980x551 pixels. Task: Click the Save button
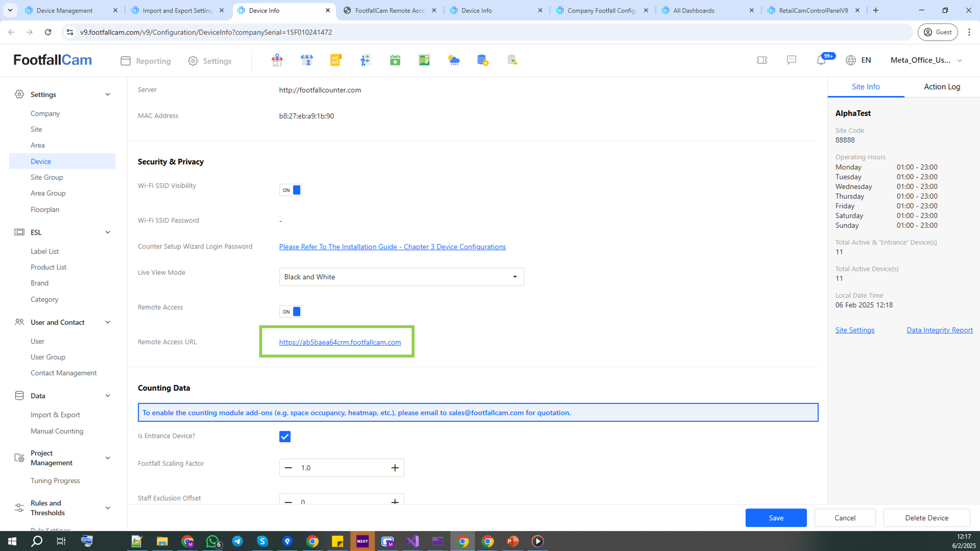pos(776,518)
